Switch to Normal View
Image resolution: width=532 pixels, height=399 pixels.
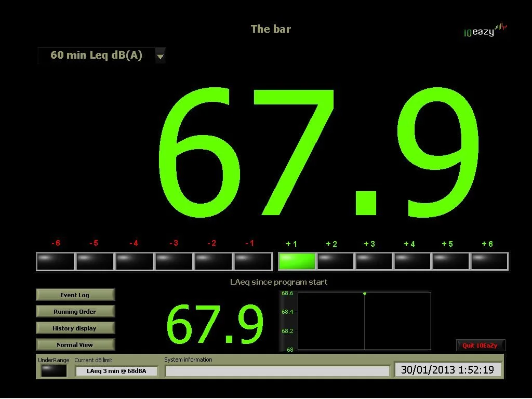tap(75, 344)
